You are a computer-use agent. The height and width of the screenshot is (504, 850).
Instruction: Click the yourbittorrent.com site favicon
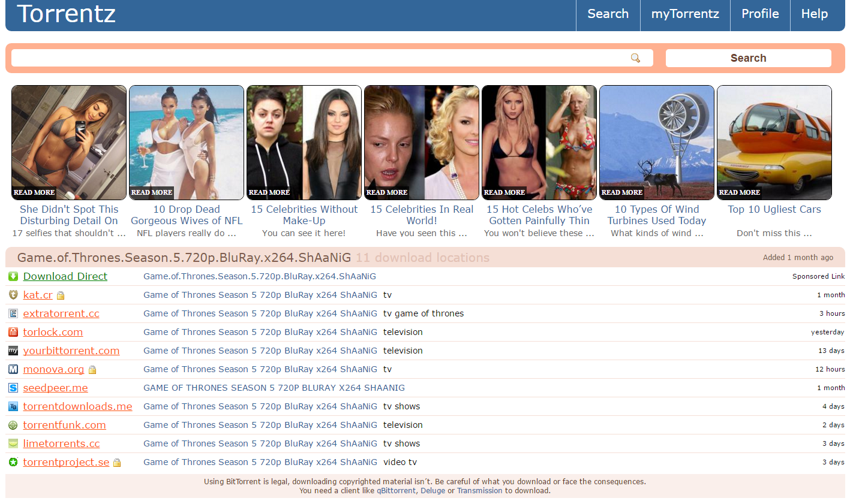[x=13, y=351]
